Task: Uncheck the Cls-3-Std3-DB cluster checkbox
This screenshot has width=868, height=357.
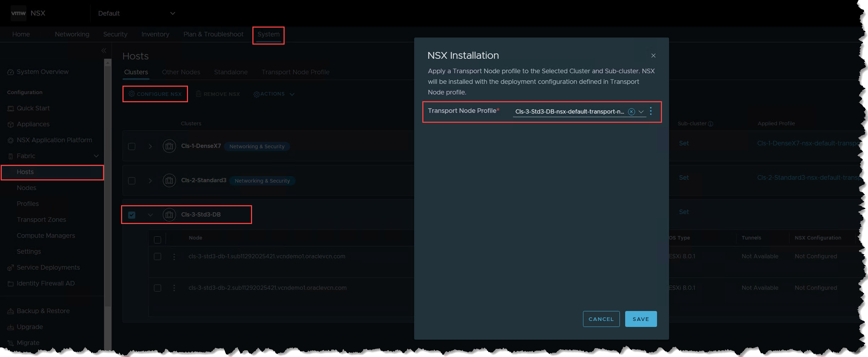Action: click(x=132, y=215)
